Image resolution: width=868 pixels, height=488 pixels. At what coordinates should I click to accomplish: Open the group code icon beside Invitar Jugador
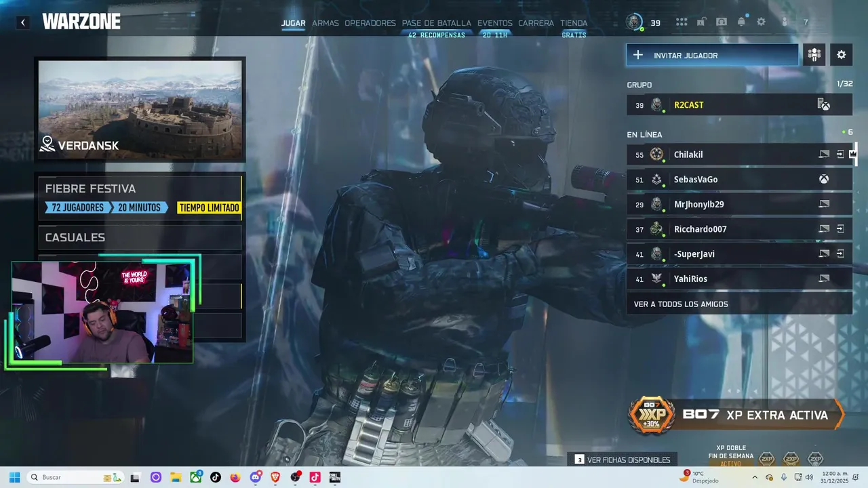814,55
